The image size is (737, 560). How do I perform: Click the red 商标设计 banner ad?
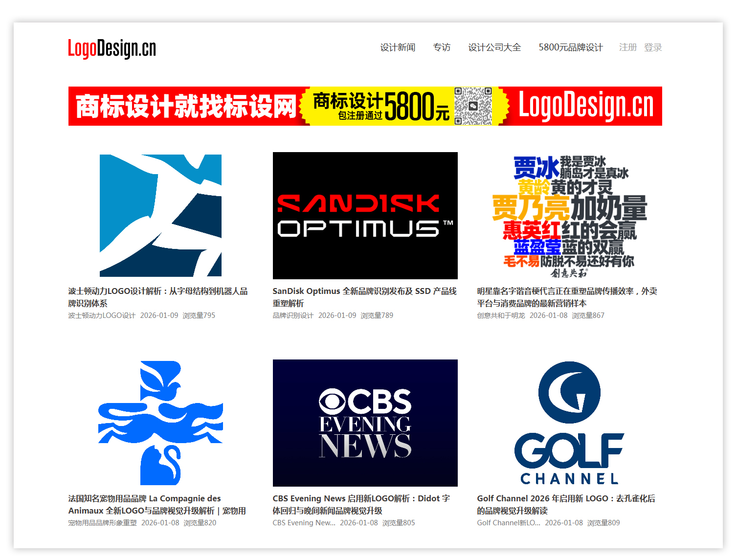pyautogui.click(x=186, y=106)
